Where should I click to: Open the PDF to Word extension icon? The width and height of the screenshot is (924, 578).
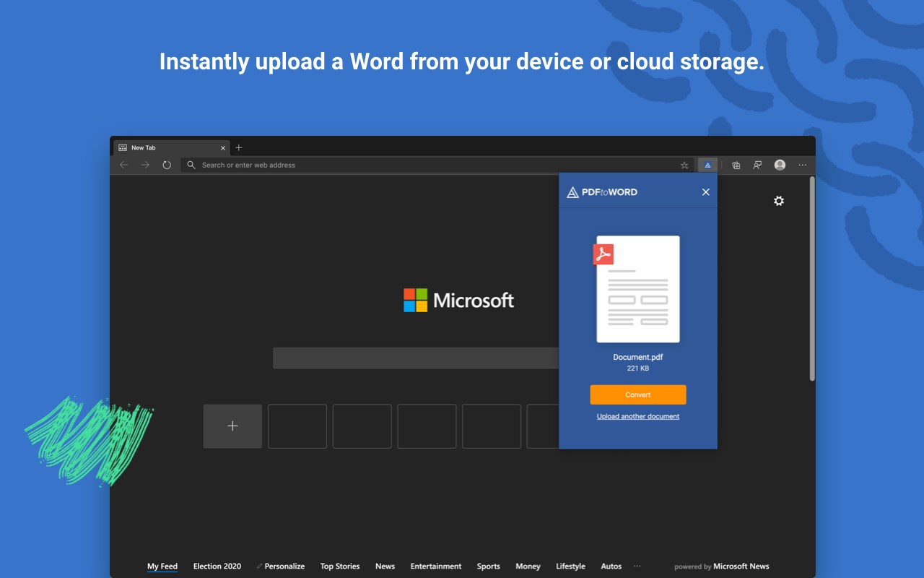[x=707, y=165]
